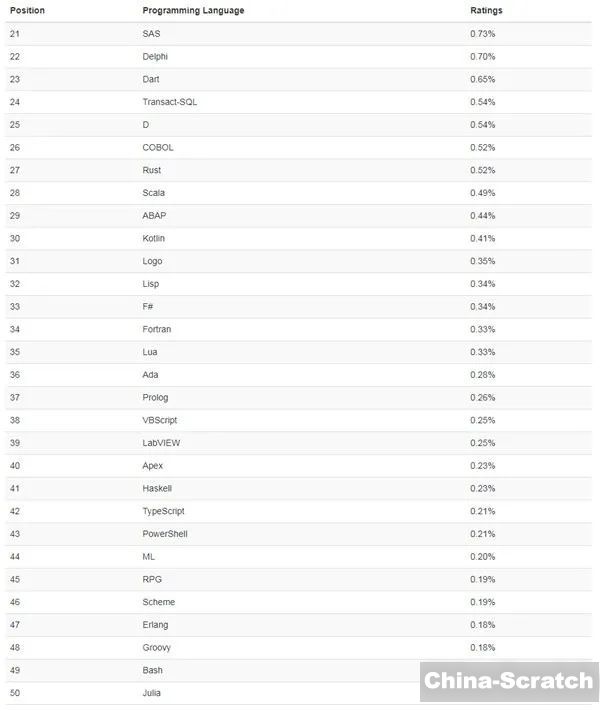Select the Julia language entry
The width and height of the screenshot is (600, 711).
pyautogui.click(x=152, y=693)
